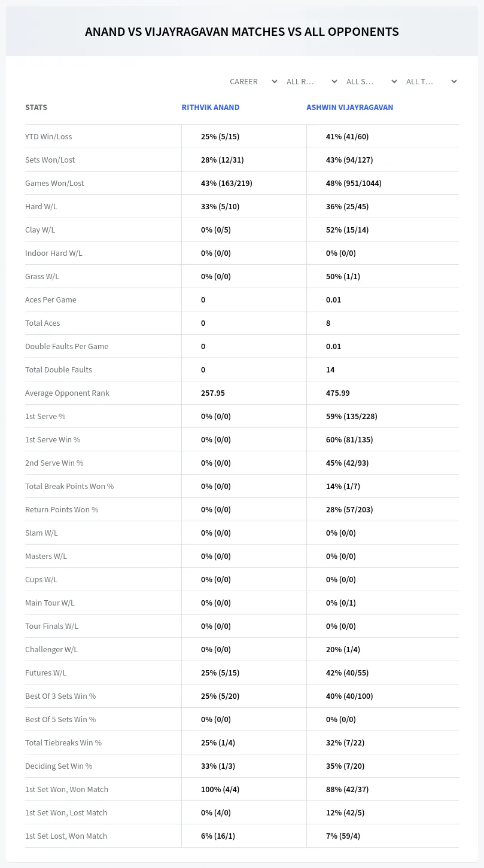Select the Average Opponent Rank row label
This screenshot has height=868, width=484.
pyautogui.click(x=67, y=393)
